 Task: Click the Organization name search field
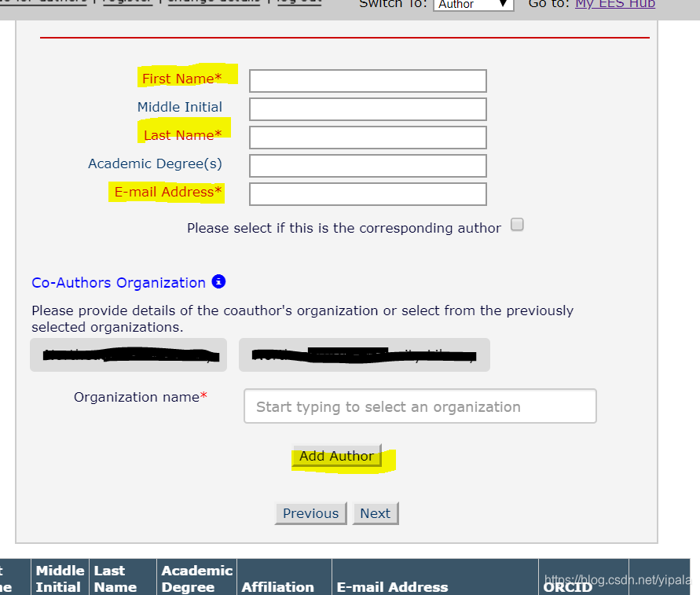coord(420,406)
